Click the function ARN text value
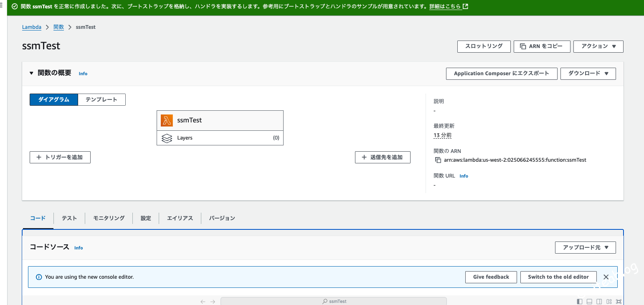Viewport: 644px width, 305px height. tap(515, 160)
